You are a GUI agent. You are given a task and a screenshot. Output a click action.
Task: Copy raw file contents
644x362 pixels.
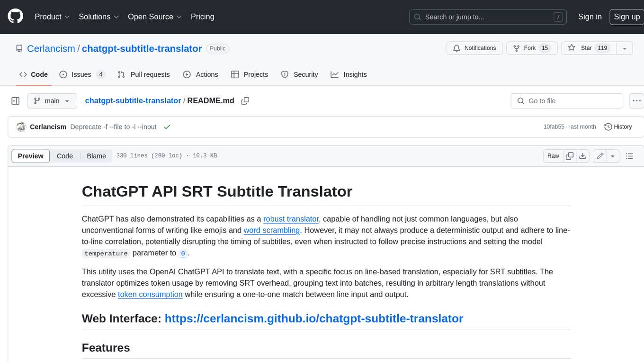click(570, 156)
